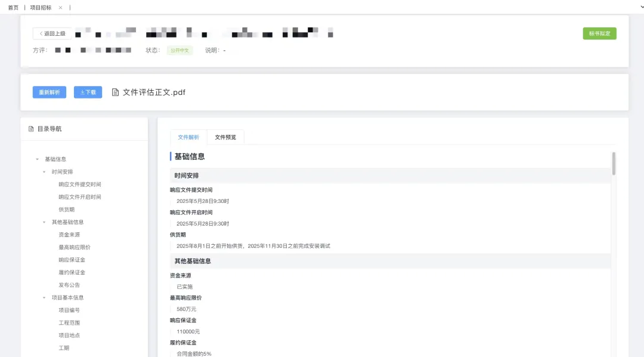Select the 文件解析 tab
The width and height of the screenshot is (644, 357).
click(188, 137)
